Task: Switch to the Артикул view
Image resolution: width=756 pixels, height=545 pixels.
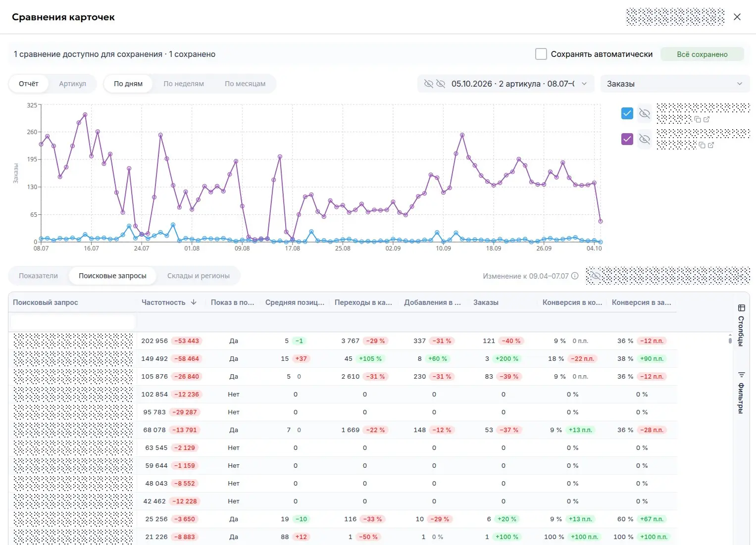Action: point(73,84)
